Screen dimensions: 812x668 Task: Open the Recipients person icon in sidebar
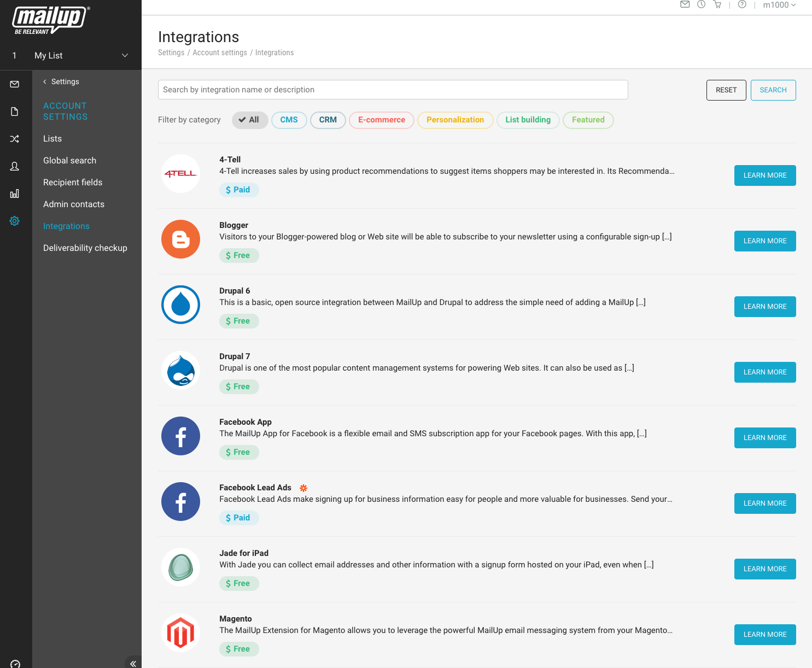click(x=15, y=166)
